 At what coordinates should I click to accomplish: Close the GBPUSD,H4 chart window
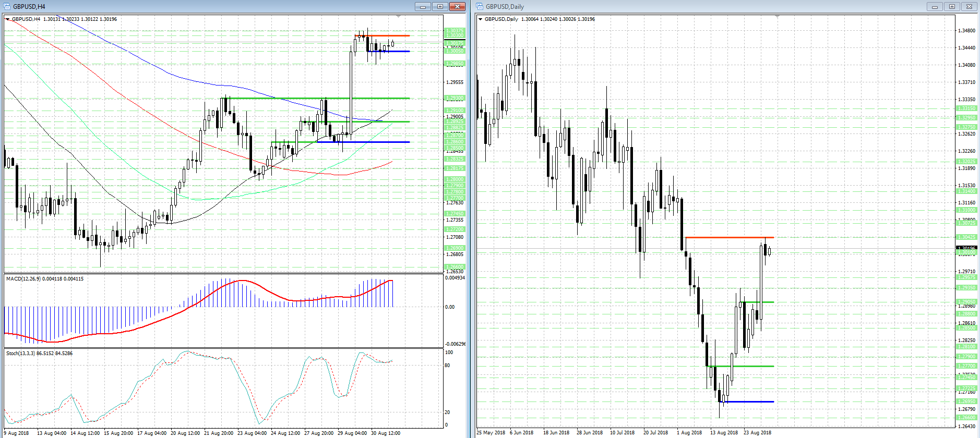coord(457,6)
